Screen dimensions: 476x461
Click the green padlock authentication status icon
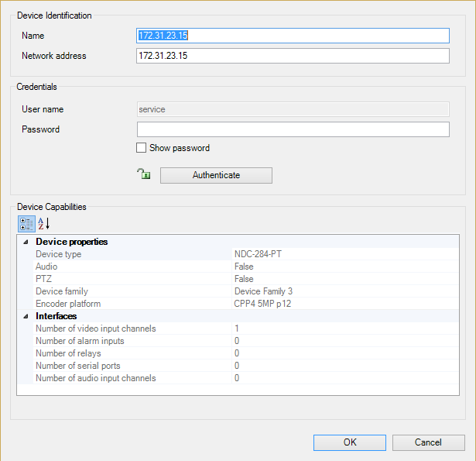144,174
